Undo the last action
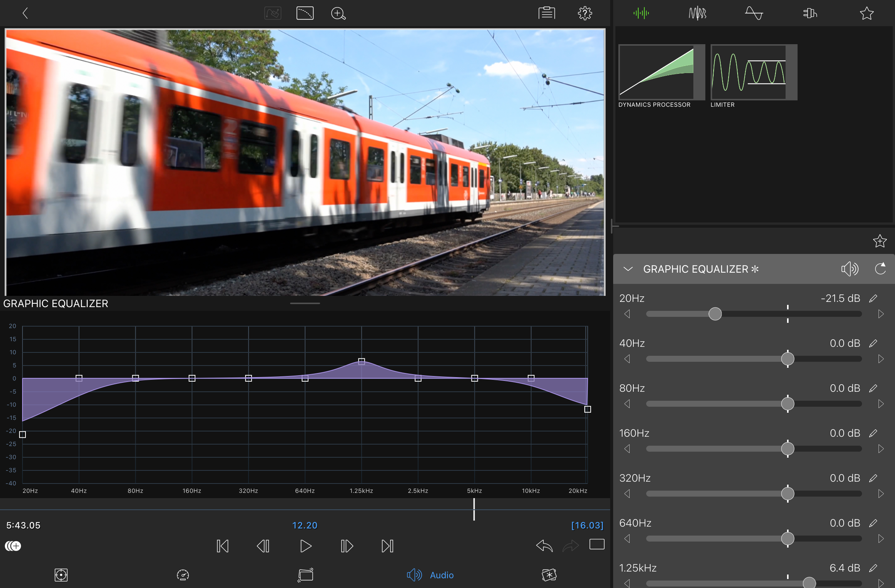895x588 pixels. [544, 545]
